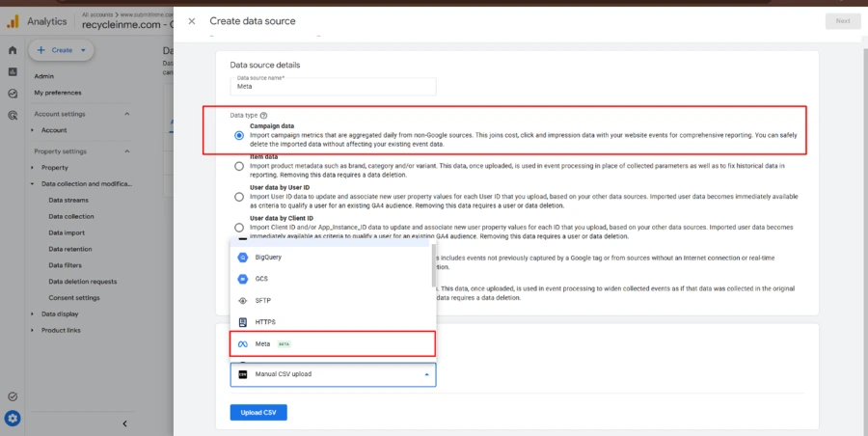Open the Advertising icon in sidebar
Image resolution: width=868 pixels, height=436 pixels.
13,115
